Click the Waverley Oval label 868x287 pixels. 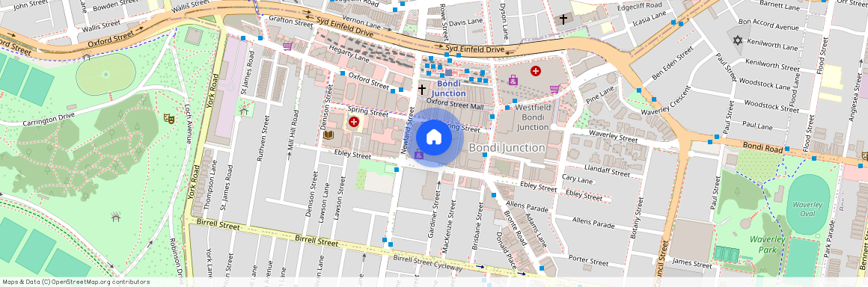pyautogui.click(x=807, y=209)
